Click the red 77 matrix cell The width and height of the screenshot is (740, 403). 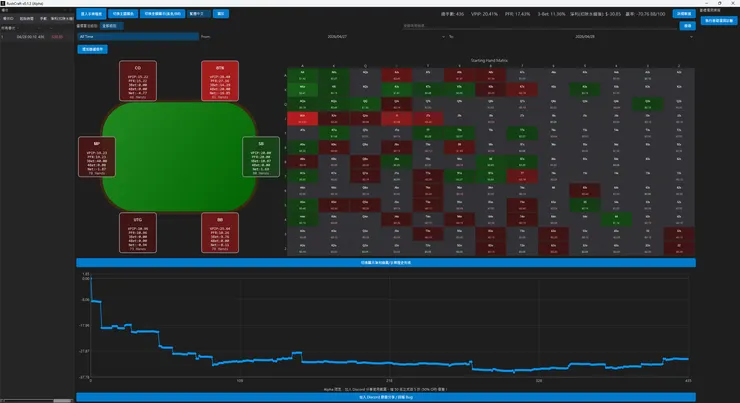[x=522, y=176]
